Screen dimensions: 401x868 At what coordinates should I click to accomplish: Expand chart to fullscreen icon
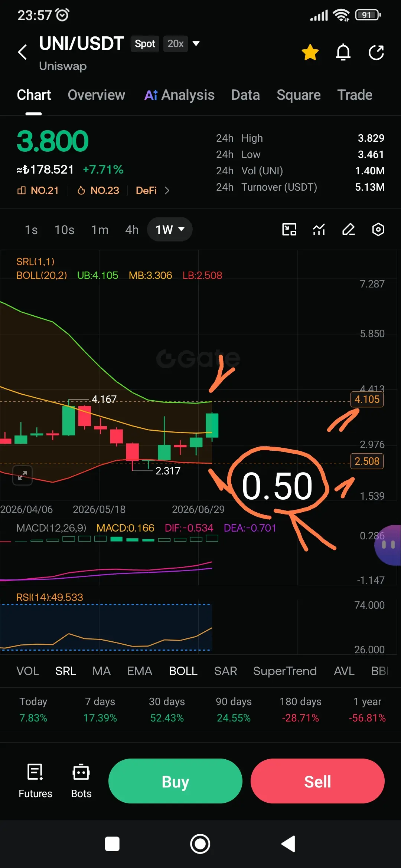[22, 475]
